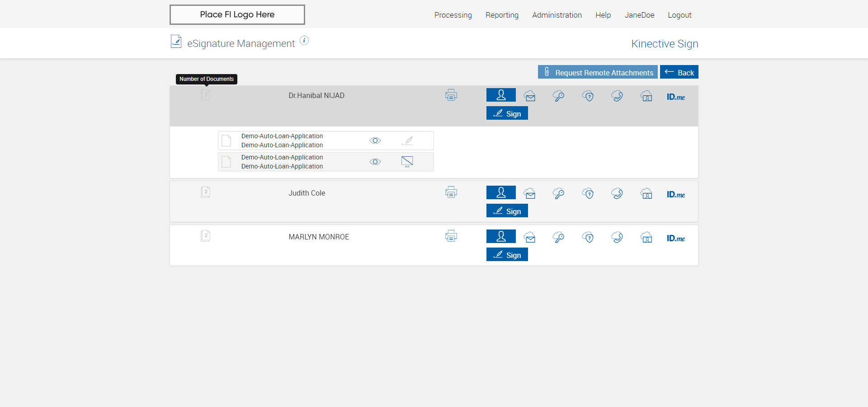The height and width of the screenshot is (407, 868).
Task: Click ID.me verification for Dr.Hanibal NIJAD
Action: [x=676, y=97]
